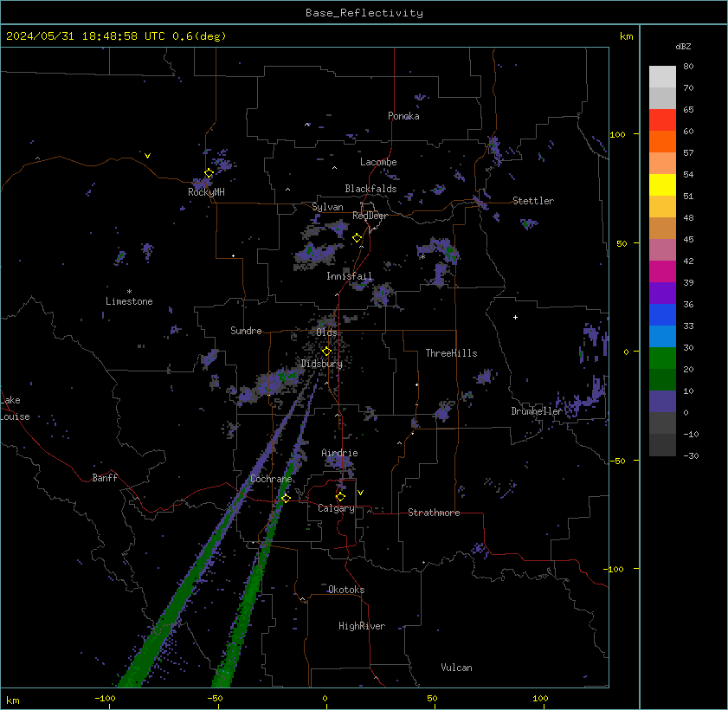Select the Louise label at the map edge
Viewport: 728px width, 710px height.
click(15, 417)
